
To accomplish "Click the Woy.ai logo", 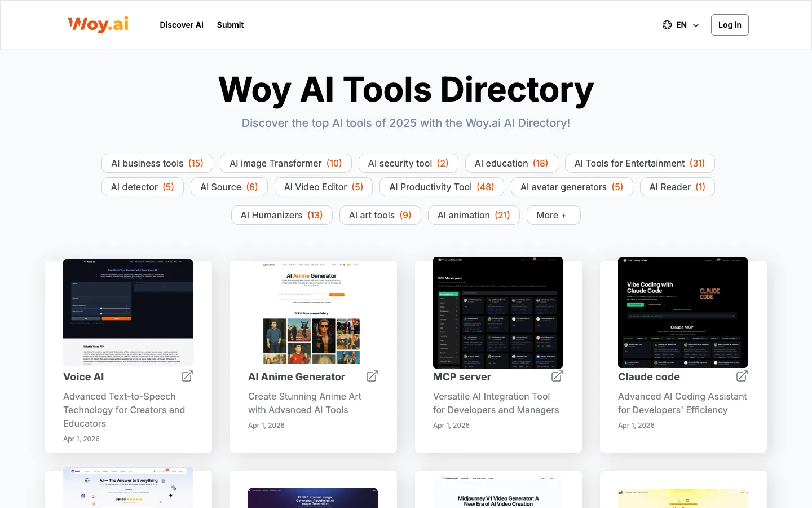I will [x=99, y=24].
